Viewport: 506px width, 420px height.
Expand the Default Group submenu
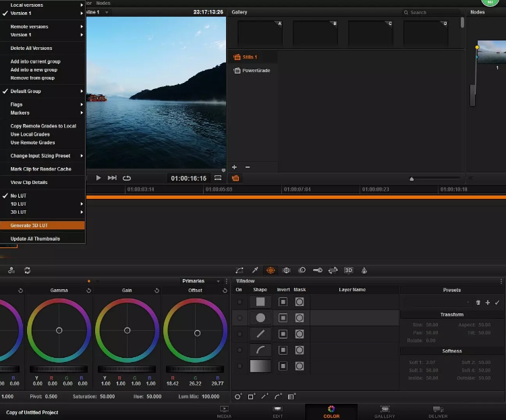point(43,91)
